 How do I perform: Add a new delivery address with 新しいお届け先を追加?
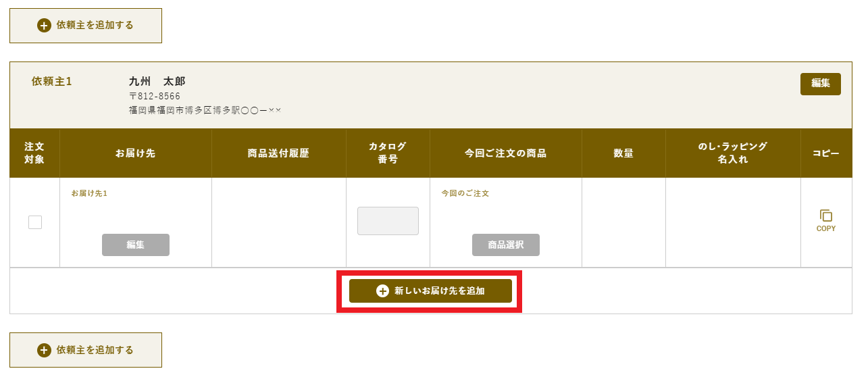(430, 291)
